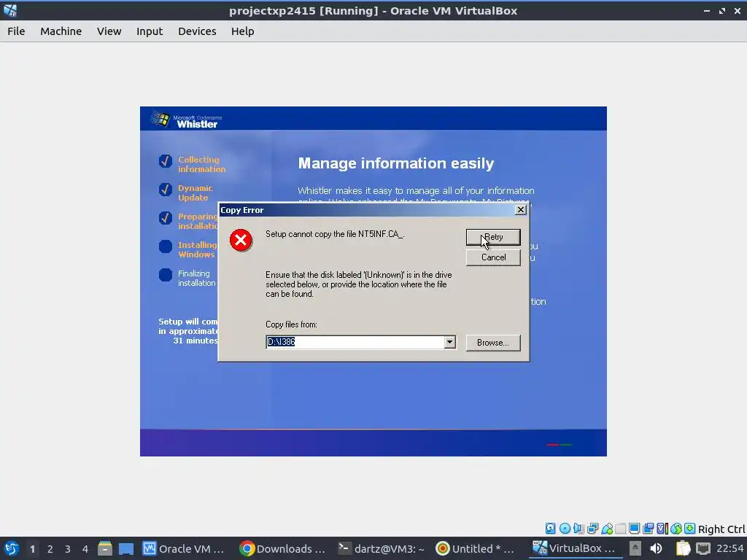The width and height of the screenshot is (747, 560).
Task: Click the CPU virtualization status icon
Action: tap(662, 528)
